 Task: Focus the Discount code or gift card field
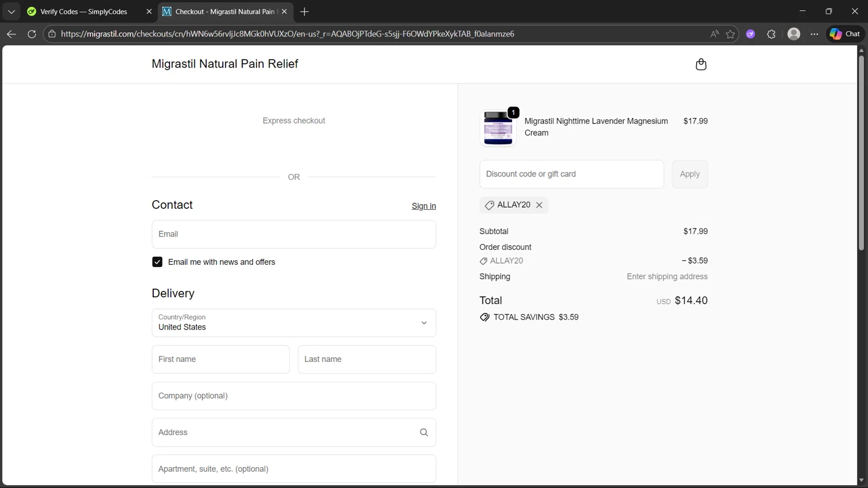tap(572, 174)
